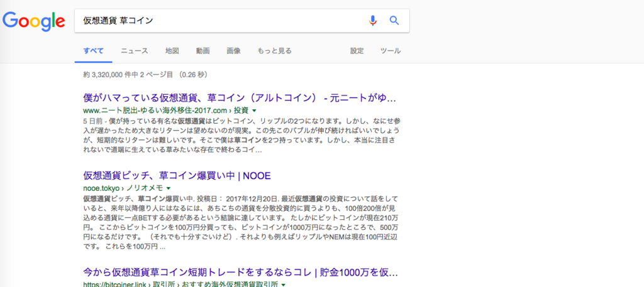Switch to the 動画 tab

point(203,51)
